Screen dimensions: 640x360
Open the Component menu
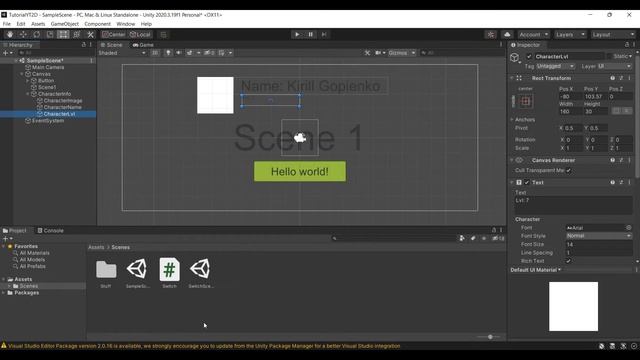[x=98, y=24]
